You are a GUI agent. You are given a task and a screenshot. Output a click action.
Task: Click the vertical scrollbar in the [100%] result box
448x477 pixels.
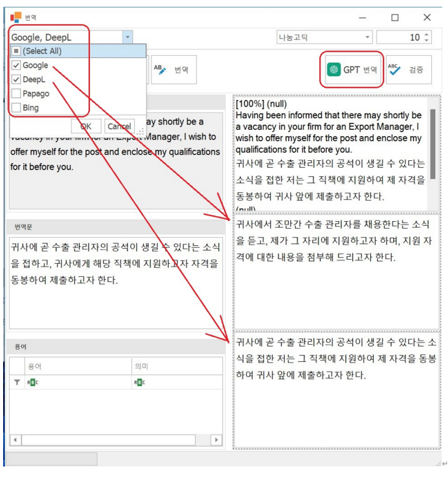[x=433, y=144]
